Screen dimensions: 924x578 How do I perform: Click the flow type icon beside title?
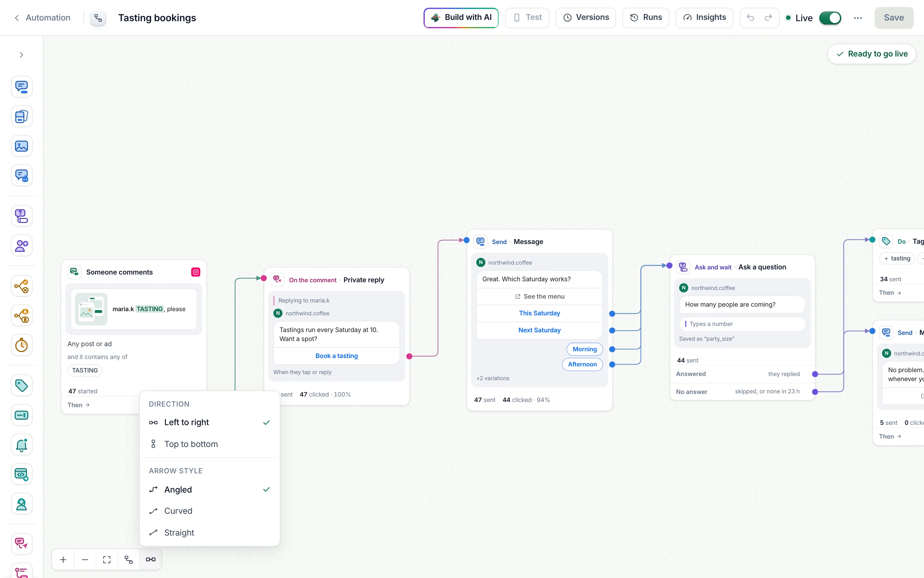pos(98,18)
